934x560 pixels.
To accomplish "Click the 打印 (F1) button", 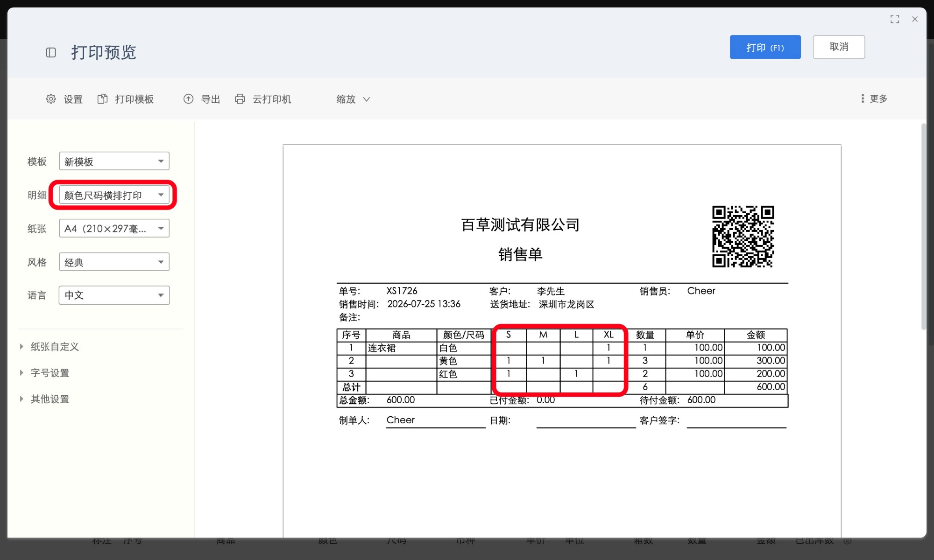I will coord(765,47).
